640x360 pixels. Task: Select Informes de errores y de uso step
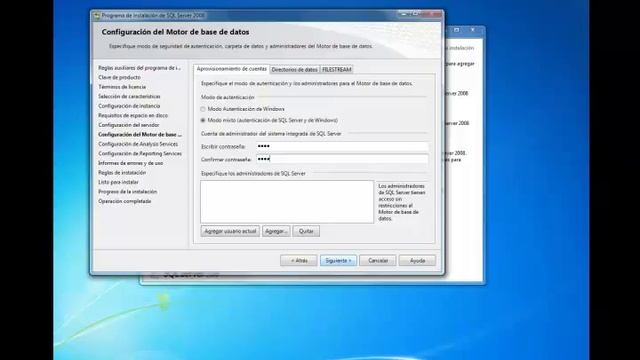(131, 163)
